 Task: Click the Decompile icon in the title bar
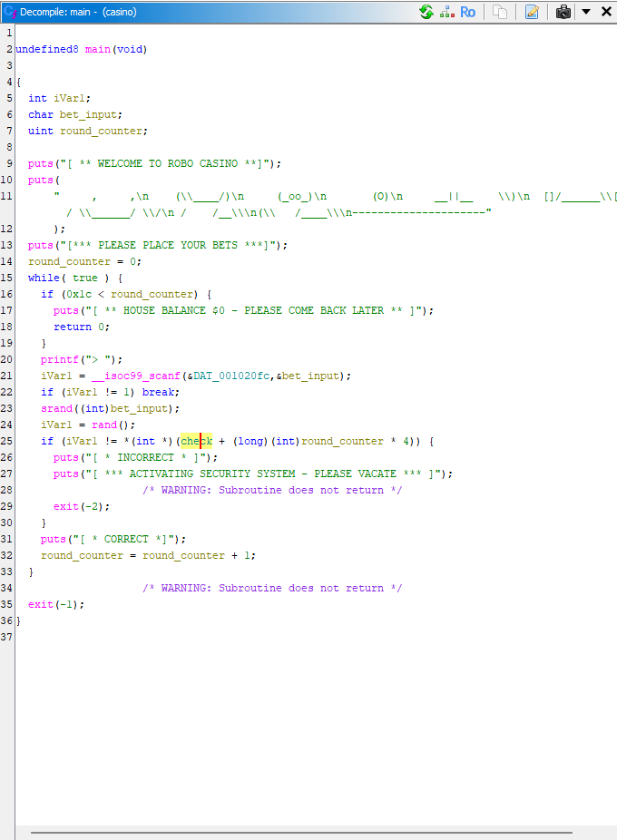10,11
